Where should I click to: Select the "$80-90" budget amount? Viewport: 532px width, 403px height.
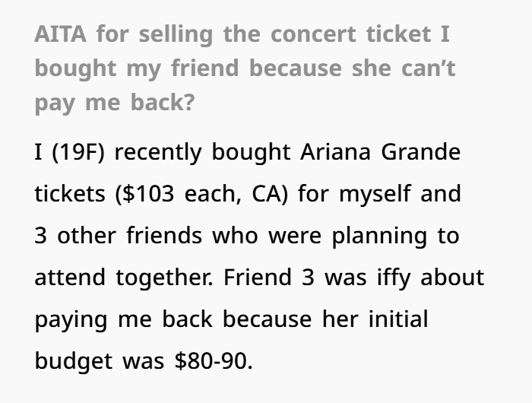tap(211, 361)
